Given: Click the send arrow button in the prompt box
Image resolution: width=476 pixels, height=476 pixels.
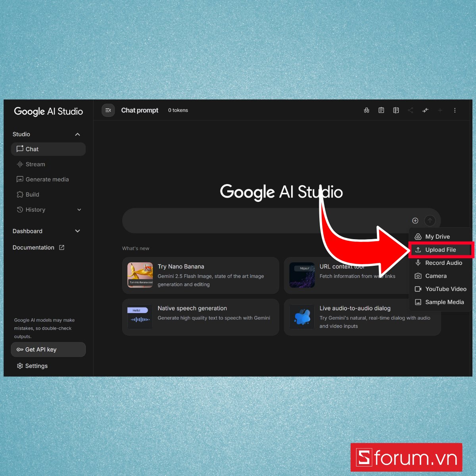Looking at the screenshot, I should [430, 221].
